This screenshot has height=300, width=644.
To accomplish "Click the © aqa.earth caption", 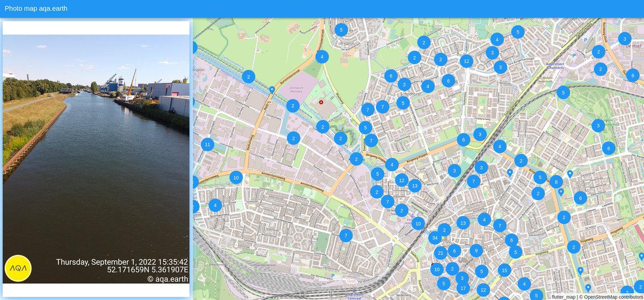I will [x=167, y=279].
